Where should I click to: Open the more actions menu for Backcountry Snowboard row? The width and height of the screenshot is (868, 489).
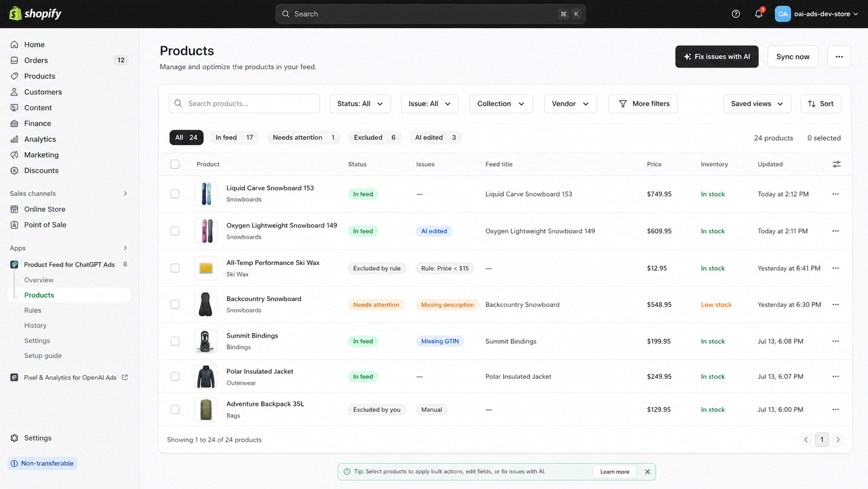(x=835, y=305)
